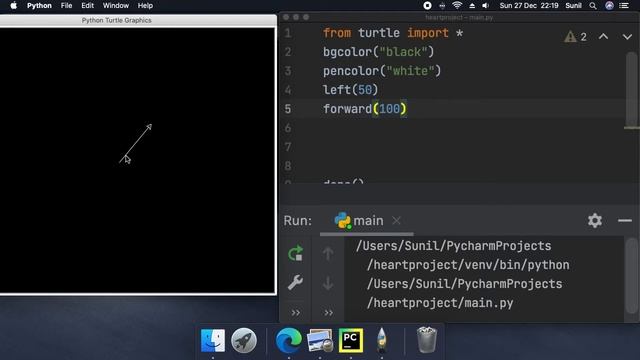Click the left(50) code line
The image size is (640, 360).
[350, 90]
